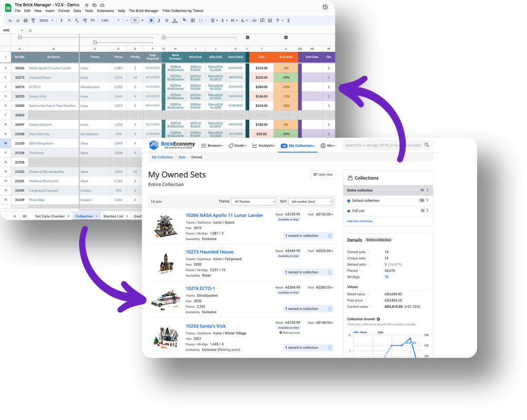Open the 10274 ECTO-1 link
This screenshot has height=420, width=527.
click(x=200, y=288)
